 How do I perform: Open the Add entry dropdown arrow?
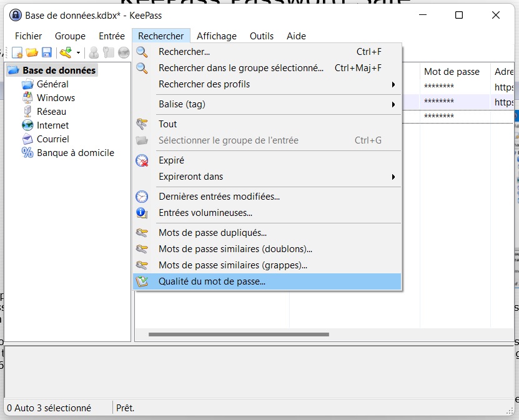(x=78, y=53)
